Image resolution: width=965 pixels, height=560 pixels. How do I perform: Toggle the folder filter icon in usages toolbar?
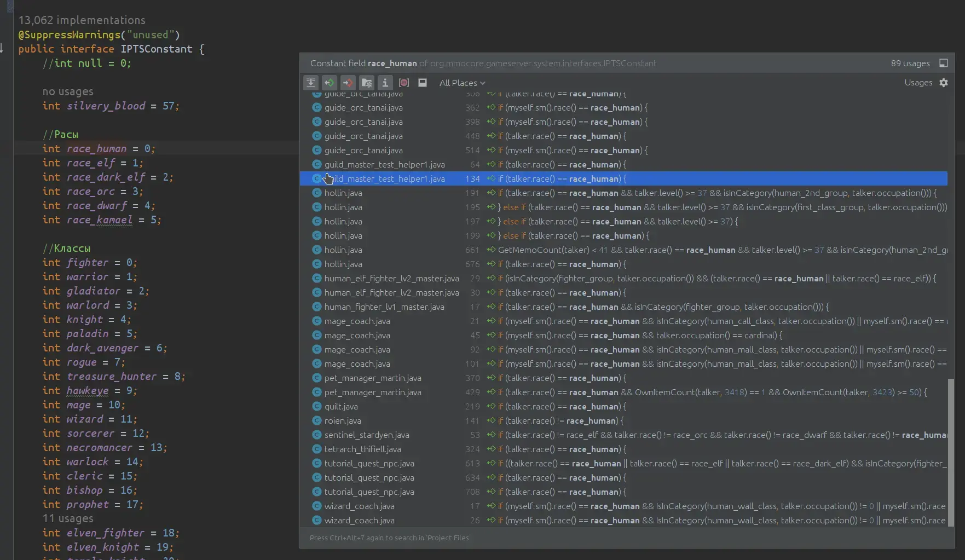pos(367,83)
